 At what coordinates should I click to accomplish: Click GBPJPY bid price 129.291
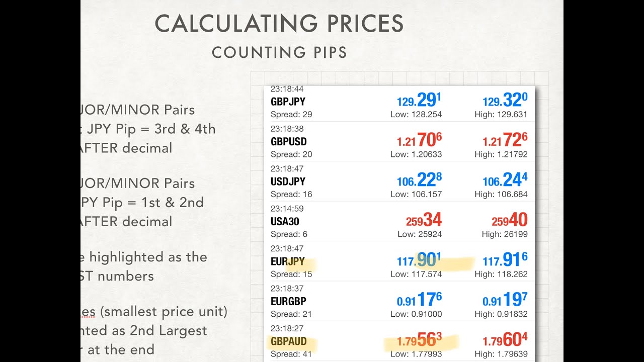pos(419,101)
